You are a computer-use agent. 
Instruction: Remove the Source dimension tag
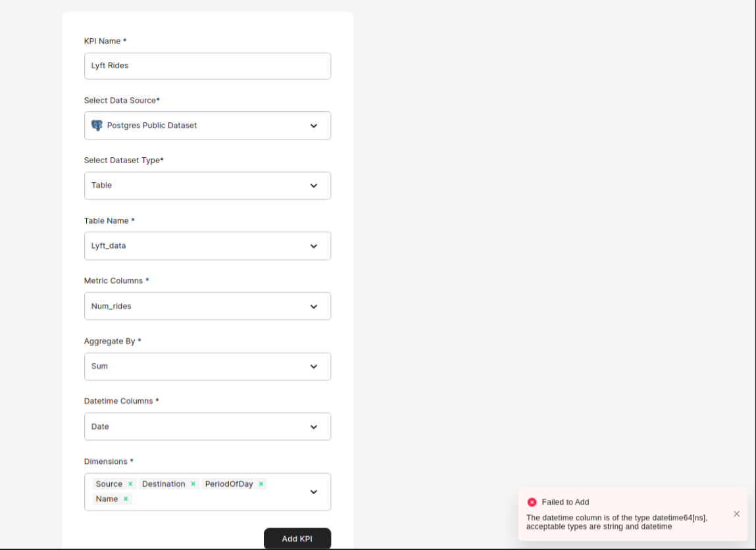pos(130,484)
